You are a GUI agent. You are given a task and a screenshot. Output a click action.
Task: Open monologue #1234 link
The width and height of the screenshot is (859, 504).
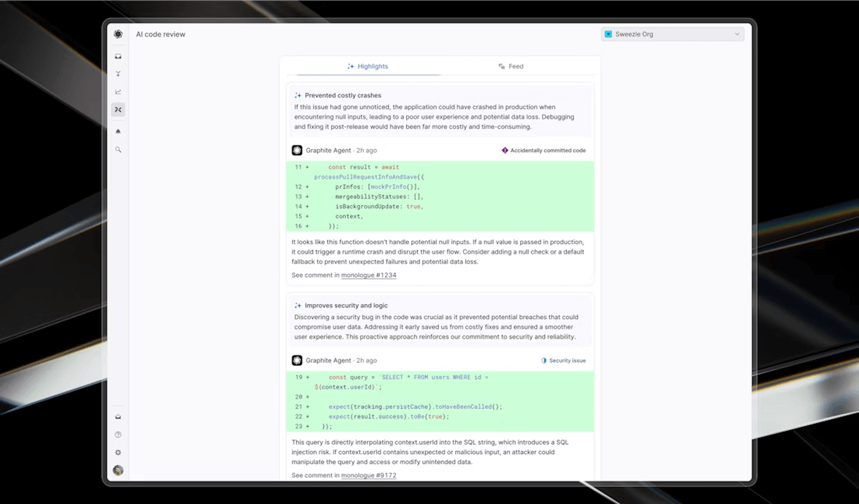[x=368, y=275]
